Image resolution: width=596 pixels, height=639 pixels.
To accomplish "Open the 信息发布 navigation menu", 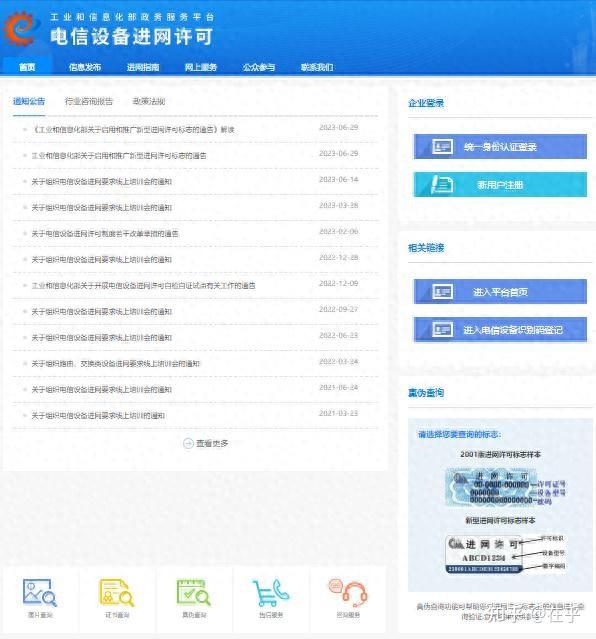I will point(85,67).
